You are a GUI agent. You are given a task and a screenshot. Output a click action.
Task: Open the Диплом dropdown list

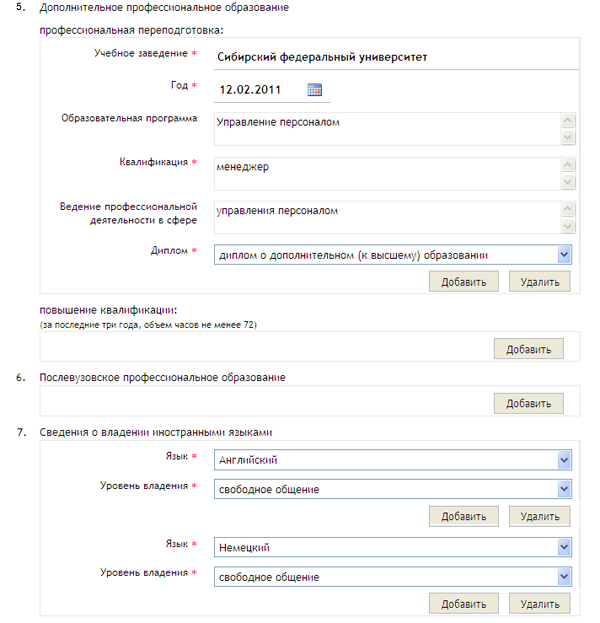click(564, 255)
